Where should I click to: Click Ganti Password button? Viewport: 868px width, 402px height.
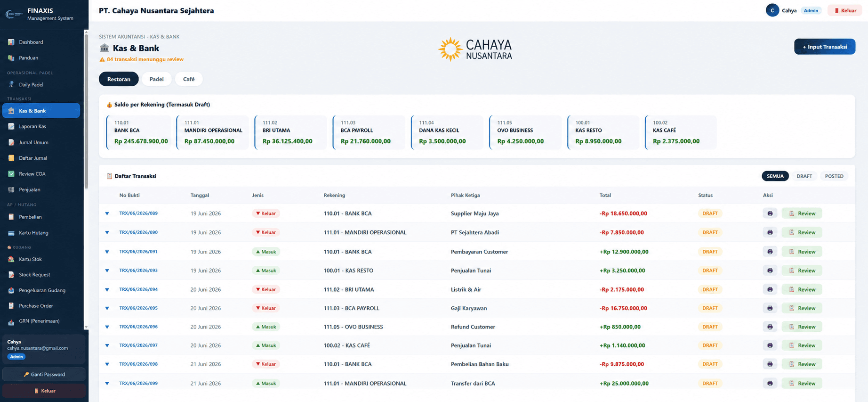[x=44, y=374]
